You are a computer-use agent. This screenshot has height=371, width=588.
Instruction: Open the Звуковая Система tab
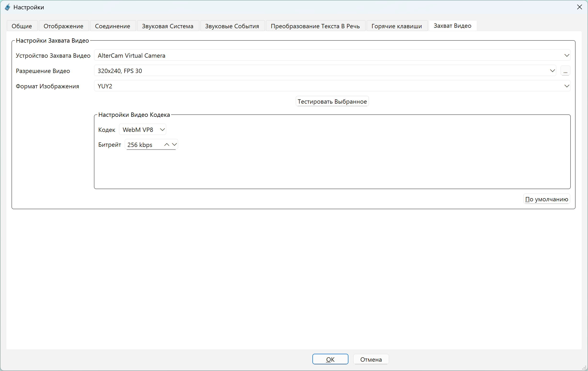click(167, 26)
